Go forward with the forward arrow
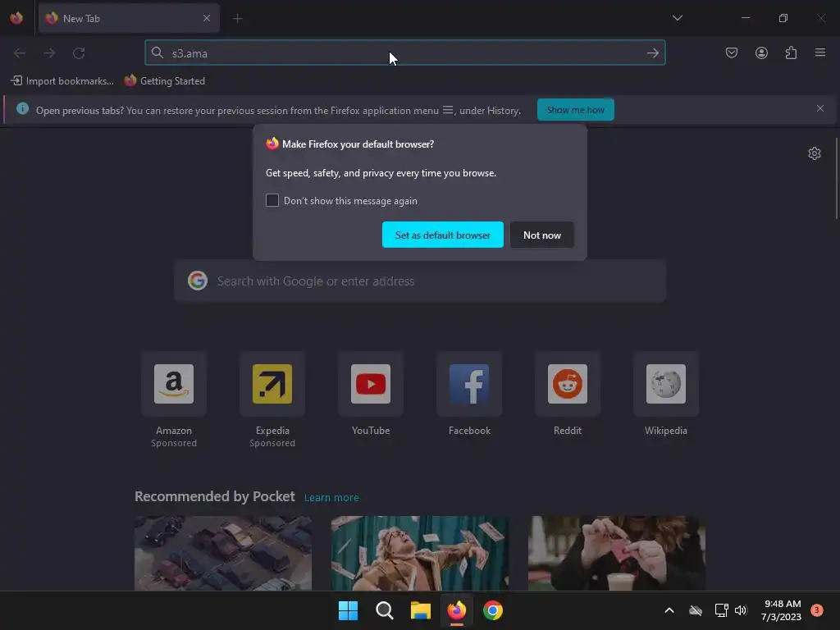 pos(49,53)
